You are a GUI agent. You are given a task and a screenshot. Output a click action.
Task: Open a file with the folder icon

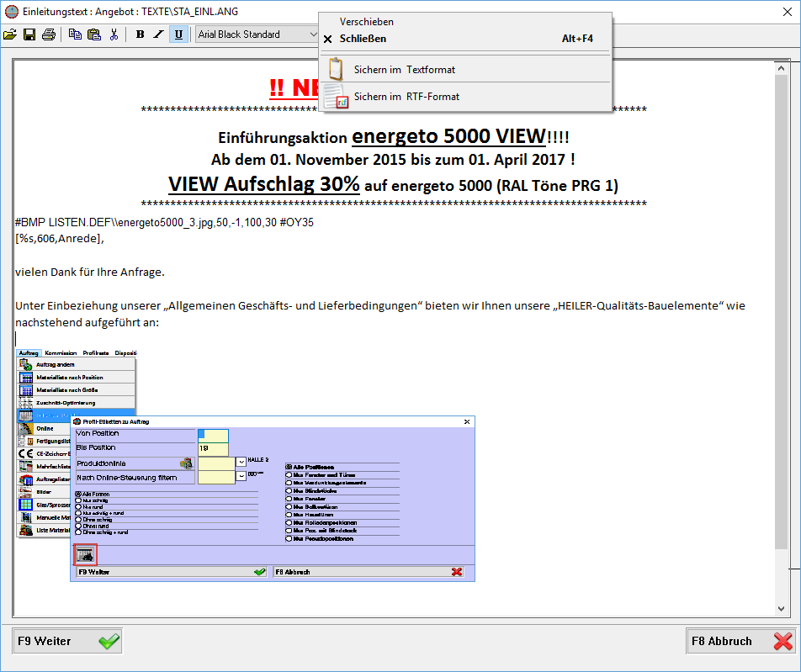10,34
